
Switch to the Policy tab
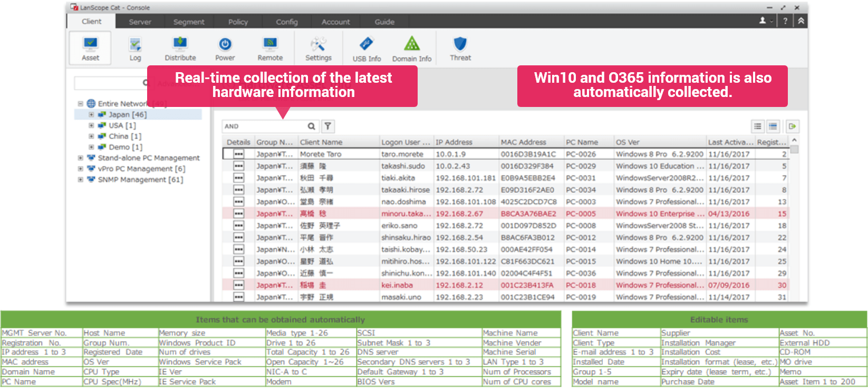pyautogui.click(x=238, y=22)
